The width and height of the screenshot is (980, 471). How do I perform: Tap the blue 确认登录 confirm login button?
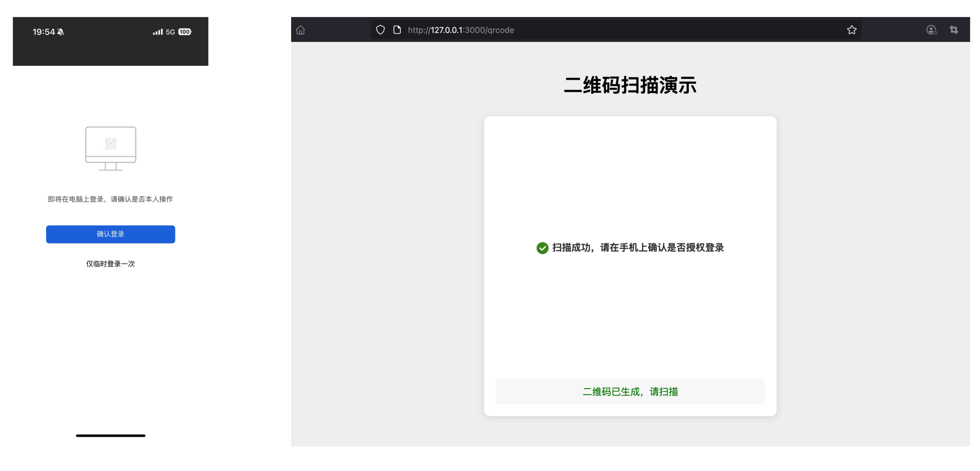(111, 234)
